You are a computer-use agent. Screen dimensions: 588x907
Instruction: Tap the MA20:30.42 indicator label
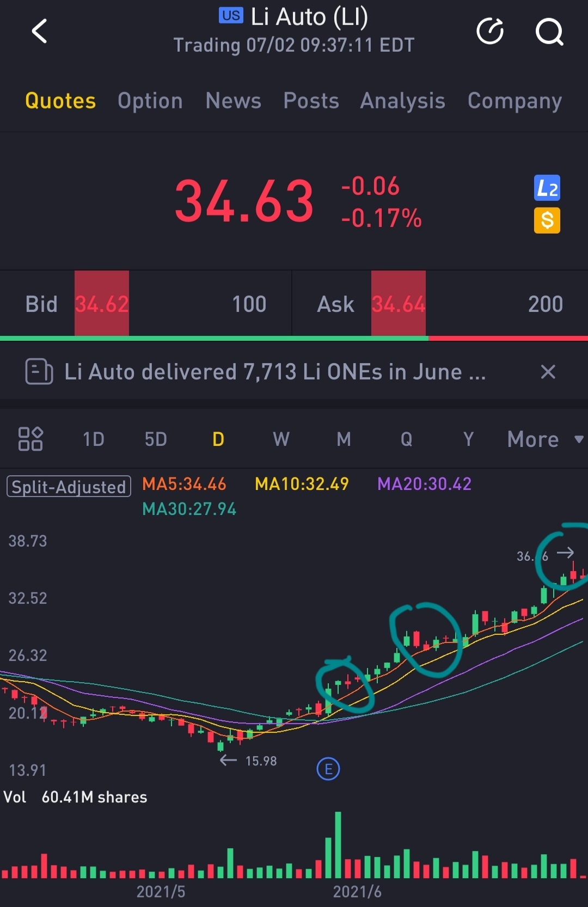[x=425, y=484]
